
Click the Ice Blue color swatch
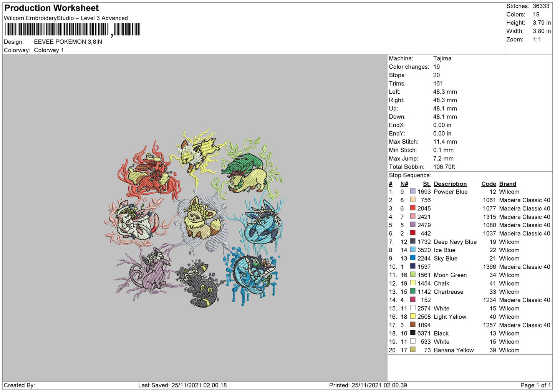click(413, 250)
